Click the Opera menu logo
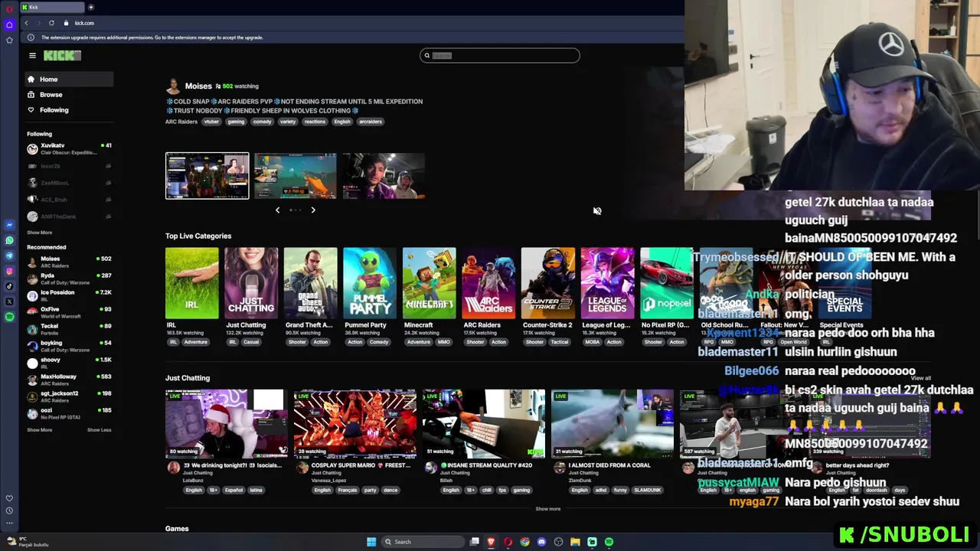The height and width of the screenshot is (551, 980). [x=9, y=8]
